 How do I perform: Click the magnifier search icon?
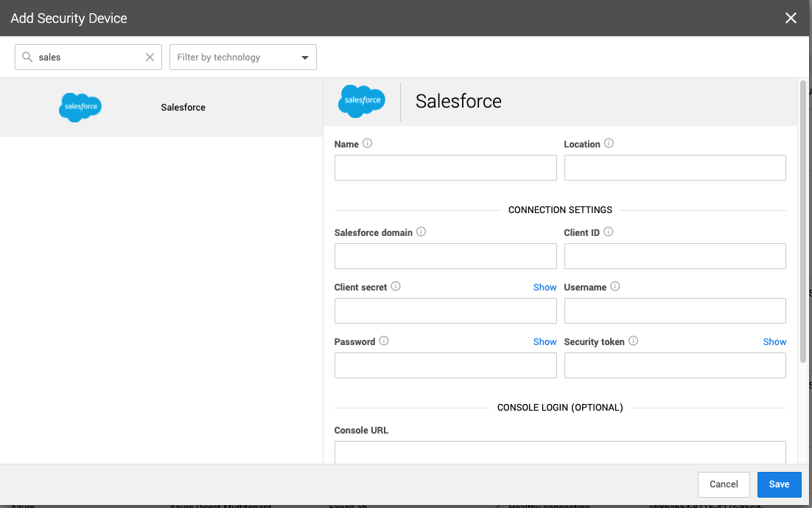(x=27, y=57)
